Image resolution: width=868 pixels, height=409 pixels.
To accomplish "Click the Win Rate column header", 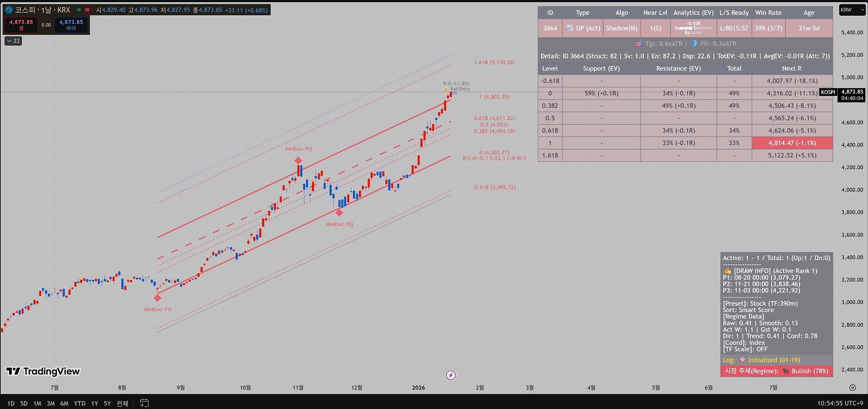I will (769, 13).
